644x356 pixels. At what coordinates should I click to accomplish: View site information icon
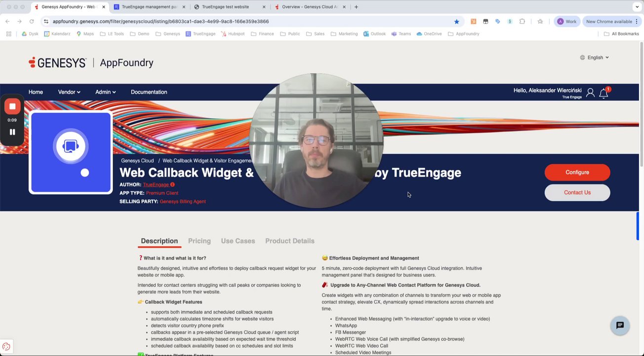coord(46,21)
